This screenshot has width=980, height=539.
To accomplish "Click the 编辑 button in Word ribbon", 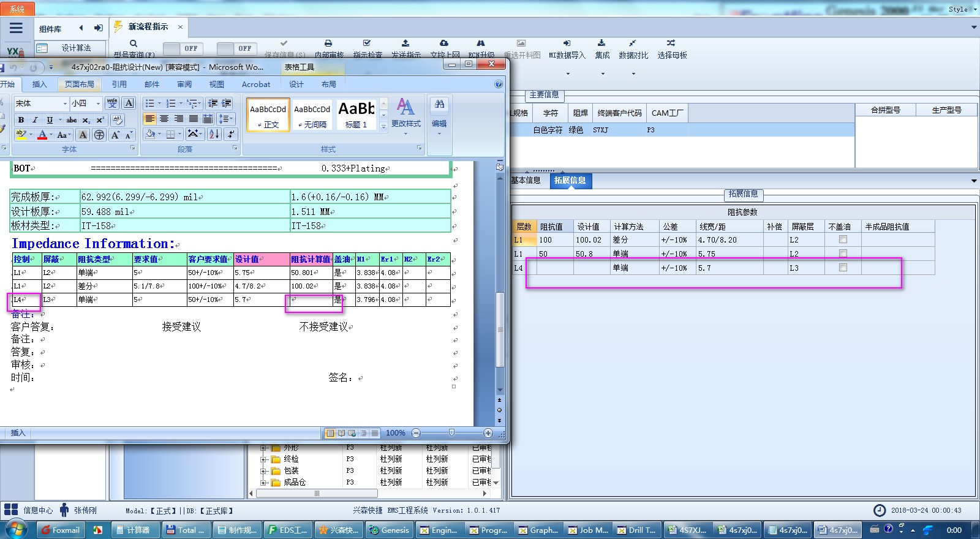I will click(x=439, y=116).
